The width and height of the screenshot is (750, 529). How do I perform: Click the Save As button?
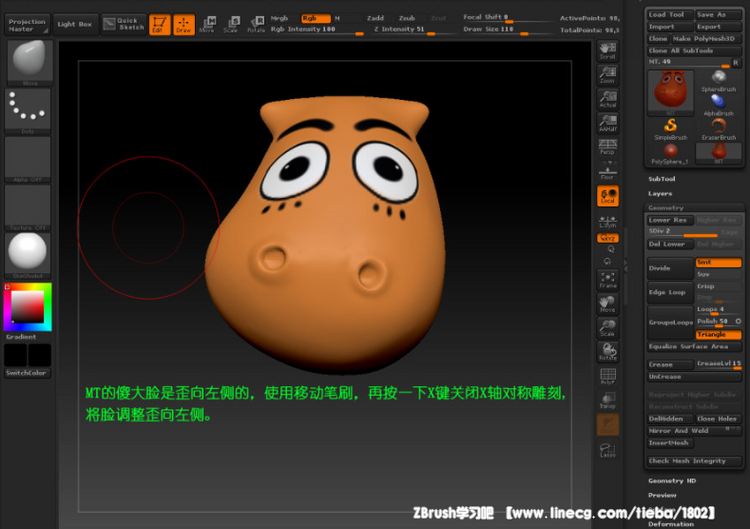[x=718, y=15]
